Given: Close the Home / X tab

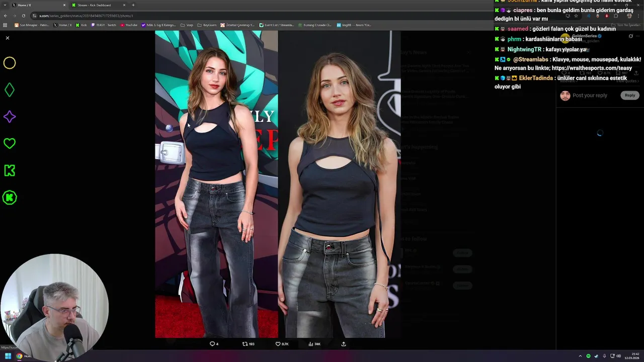Looking at the screenshot, I should [64, 5].
